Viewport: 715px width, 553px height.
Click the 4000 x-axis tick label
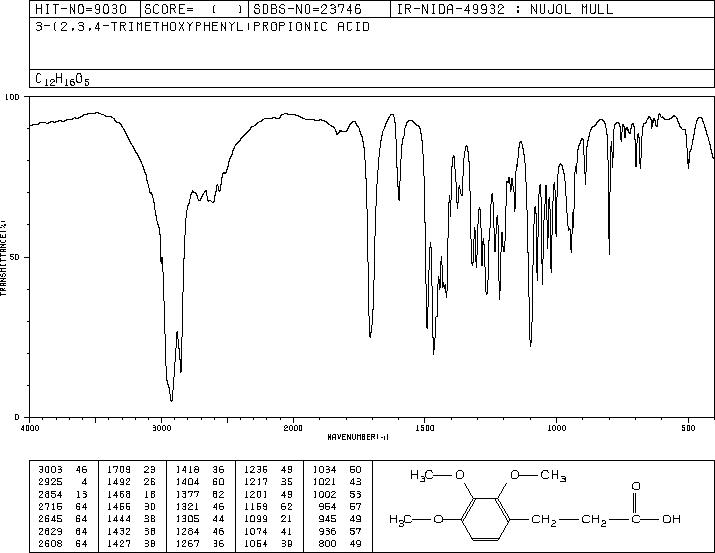[x=30, y=428]
